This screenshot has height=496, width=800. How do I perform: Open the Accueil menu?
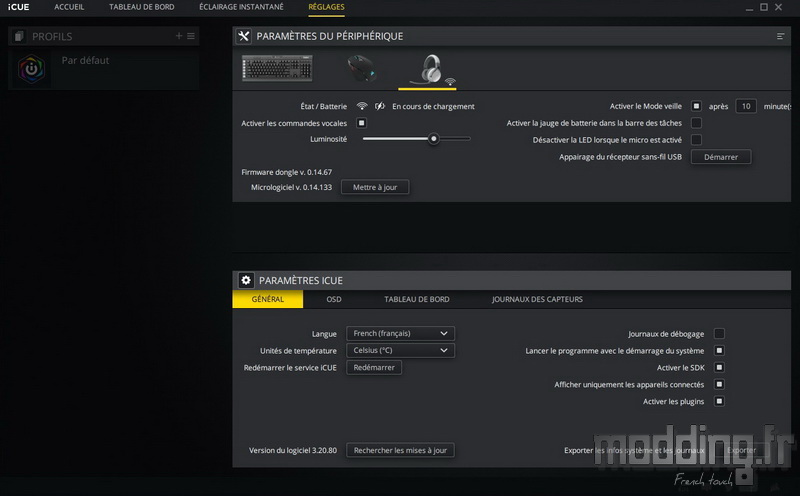tap(69, 7)
